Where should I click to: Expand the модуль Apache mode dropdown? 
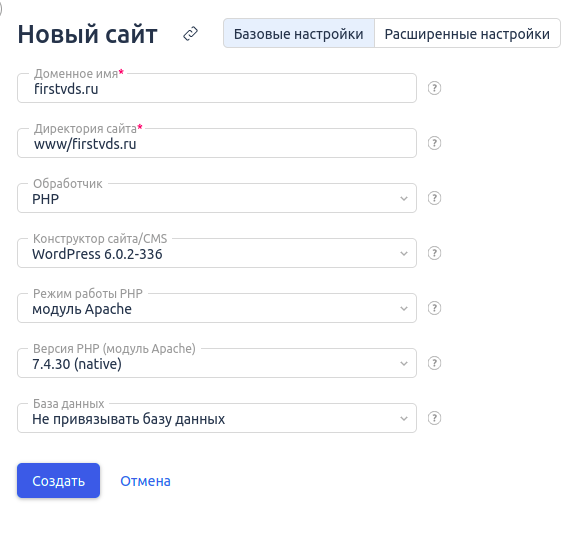pos(217,308)
